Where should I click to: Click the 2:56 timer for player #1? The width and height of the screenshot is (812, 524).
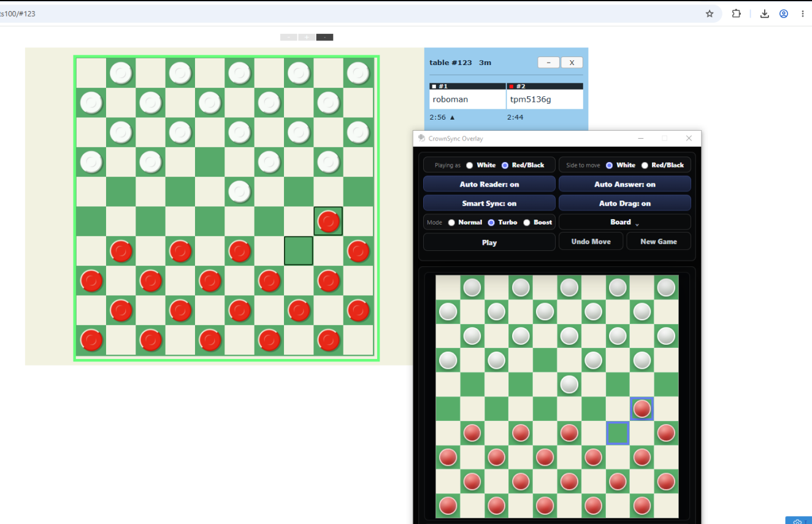(437, 117)
